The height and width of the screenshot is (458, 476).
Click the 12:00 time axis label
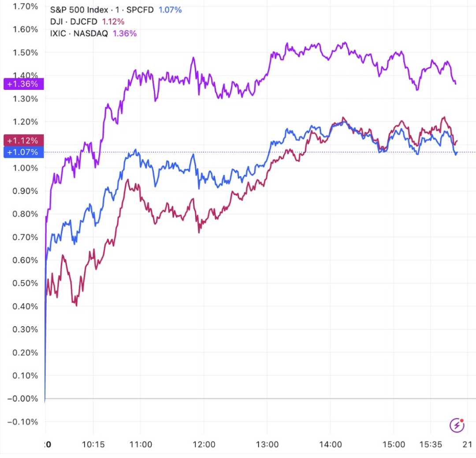tap(205, 444)
